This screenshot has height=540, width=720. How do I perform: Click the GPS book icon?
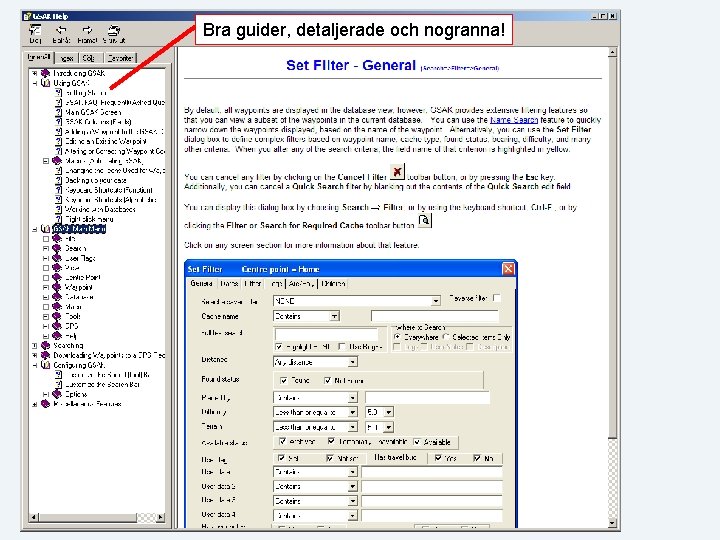pyautogui.click(x=56, y=326)
